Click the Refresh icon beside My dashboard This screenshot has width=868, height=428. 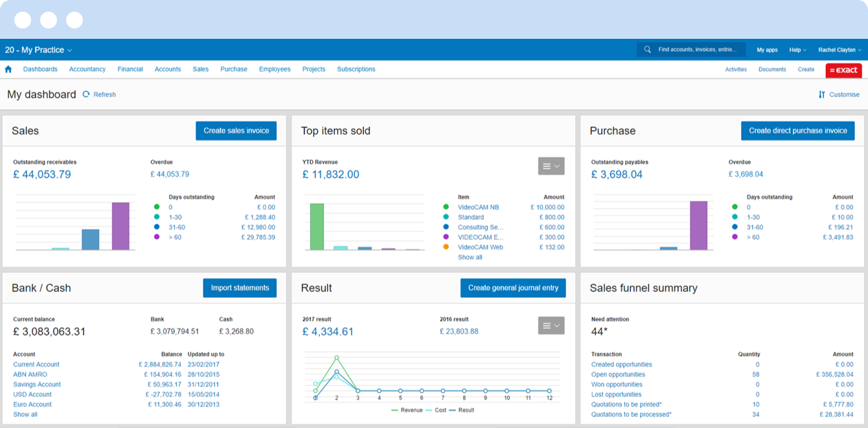tap(86, 95)
